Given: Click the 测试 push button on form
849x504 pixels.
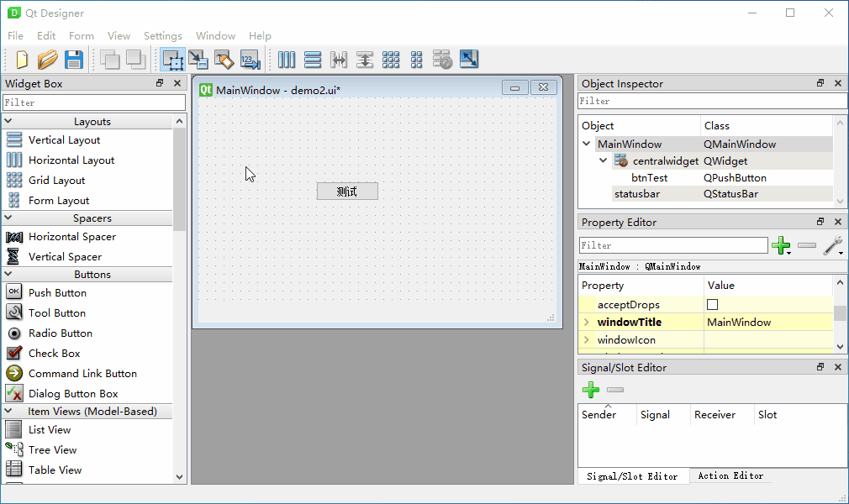Looking at the screenshot, I should click(347, 191).
